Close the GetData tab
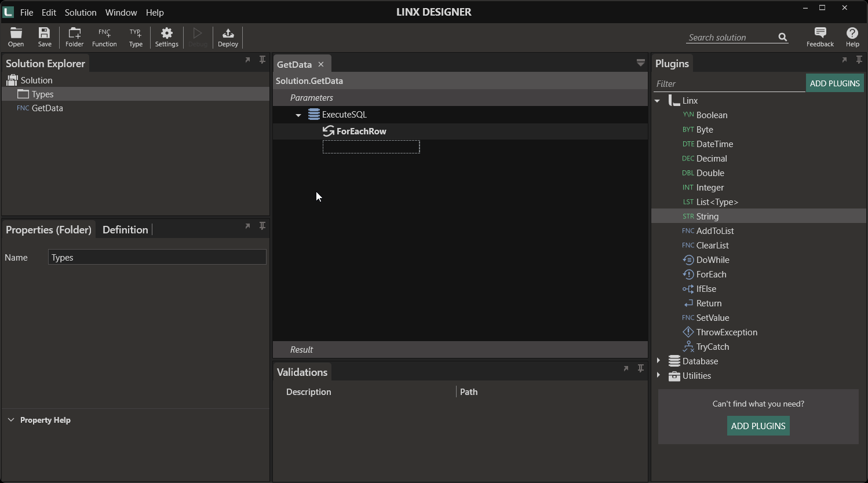 [321, 64]
